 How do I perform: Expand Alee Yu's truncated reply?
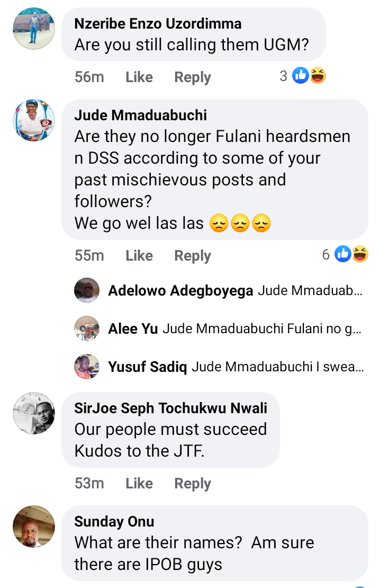262,328
